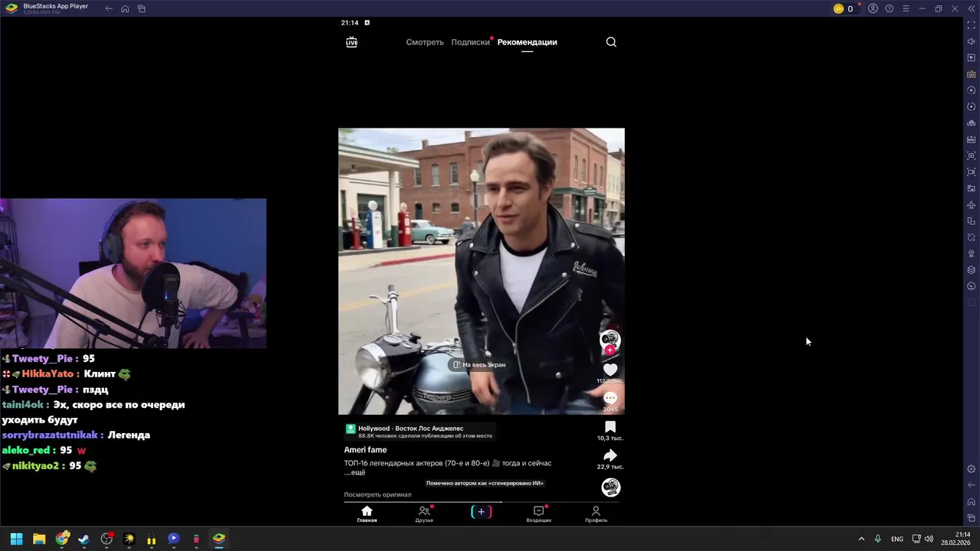Take a screenshot from the sidebar
This screenshot has width=980, height=551.
(972, 155)
